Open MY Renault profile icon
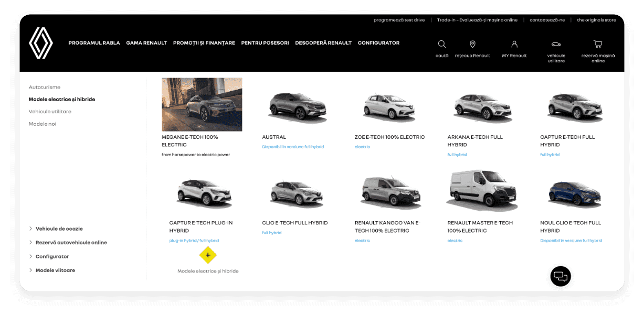Viewport: 644px width, 316px height. tap(514, 44)
